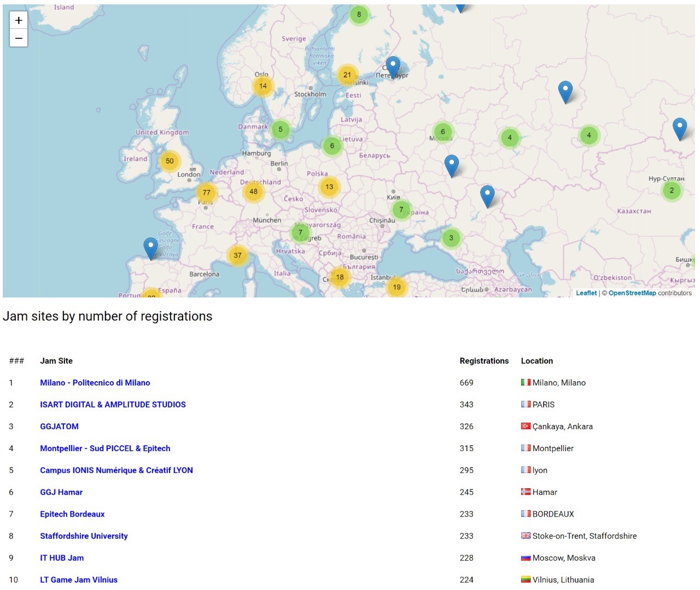Click the Norwegian flag beside Hamar
The width and height of the screenshot is (700, 590).
[526, 492]
